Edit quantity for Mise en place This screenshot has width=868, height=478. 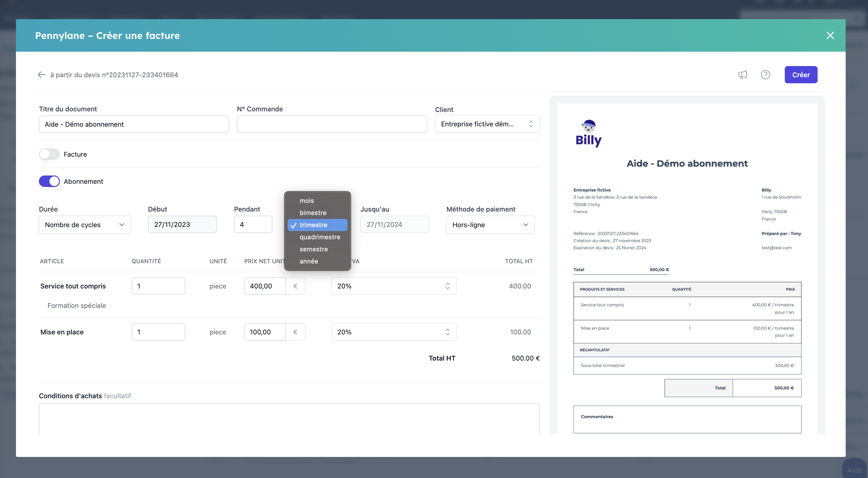point(158,332)
